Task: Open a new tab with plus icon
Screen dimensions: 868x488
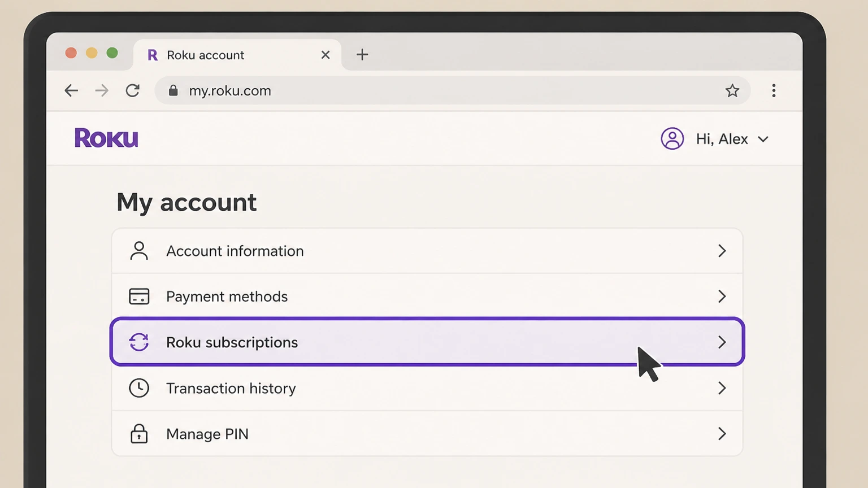Action: coord(362,55)
